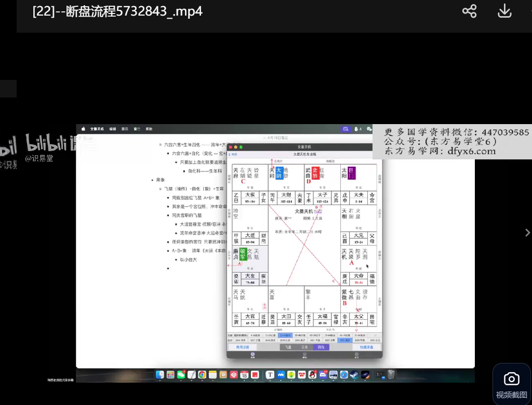Take a video screenshot with camera icon
The width and height of the screenshot is (532, 405).
click(x=511, y=379)
